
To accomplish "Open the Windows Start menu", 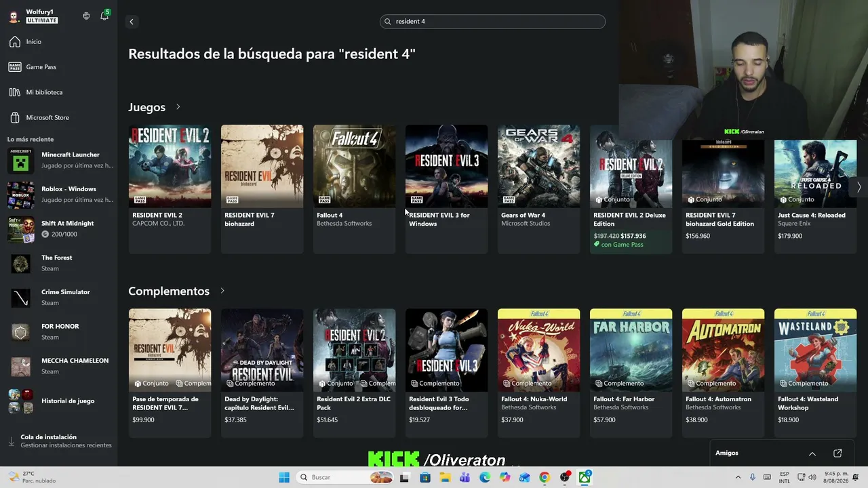I will click(284, 477).
